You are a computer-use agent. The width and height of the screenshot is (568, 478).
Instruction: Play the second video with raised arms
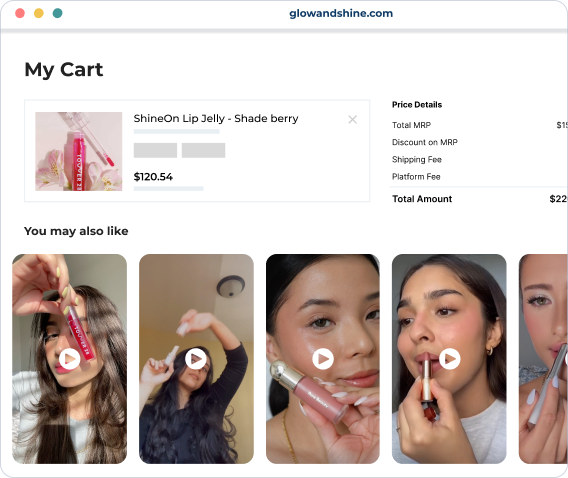(x=196, y=358)
